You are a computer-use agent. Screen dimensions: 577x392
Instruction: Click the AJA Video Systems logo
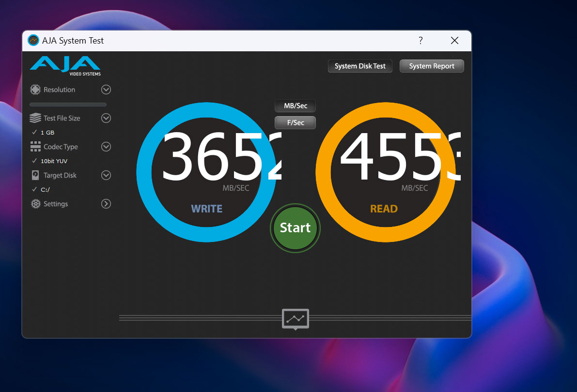coord(65,66)
